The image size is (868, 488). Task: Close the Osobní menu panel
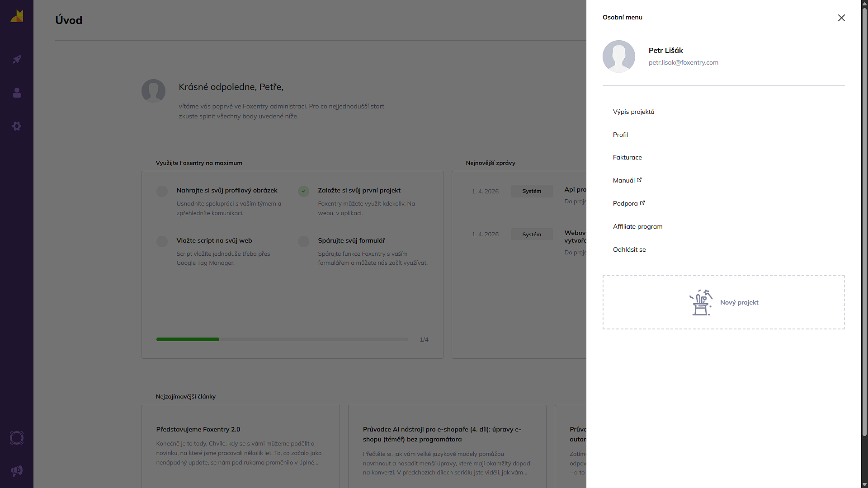tap(841, 18)
